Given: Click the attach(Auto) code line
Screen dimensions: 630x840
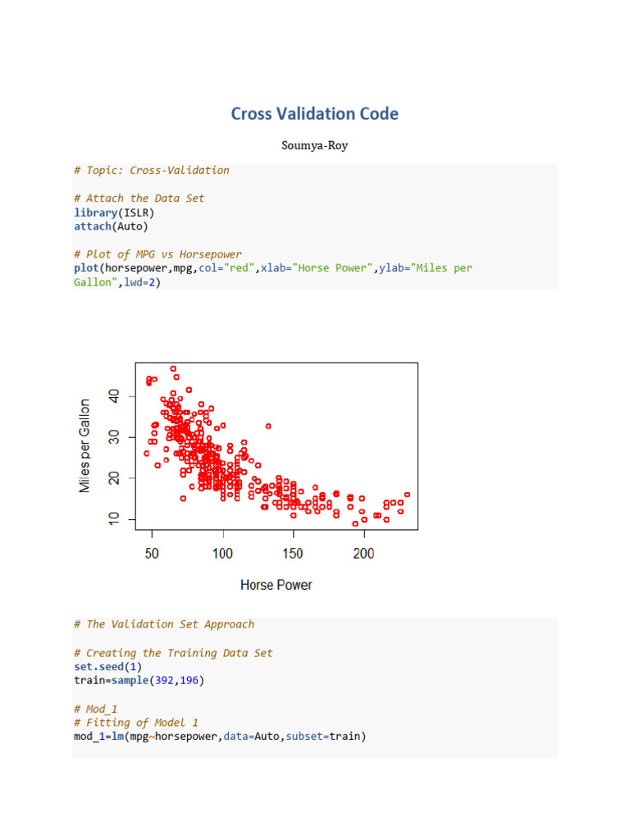Looking at the screenshot, I should click(x=112, y=226).
